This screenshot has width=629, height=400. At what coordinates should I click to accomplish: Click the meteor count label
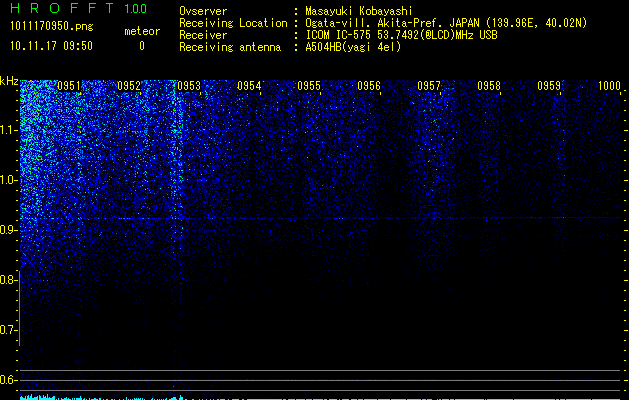[142, 31]
